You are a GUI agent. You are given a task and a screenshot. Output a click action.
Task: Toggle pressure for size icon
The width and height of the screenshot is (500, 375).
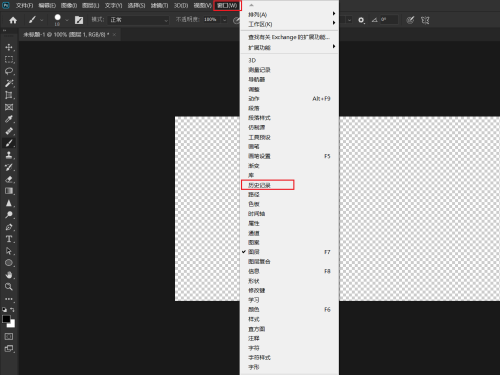(x=410, y=20)
